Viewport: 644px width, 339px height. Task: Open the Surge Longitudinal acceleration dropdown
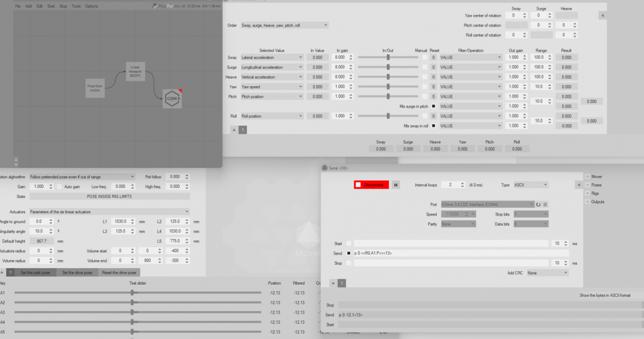(x=272, y=67)
